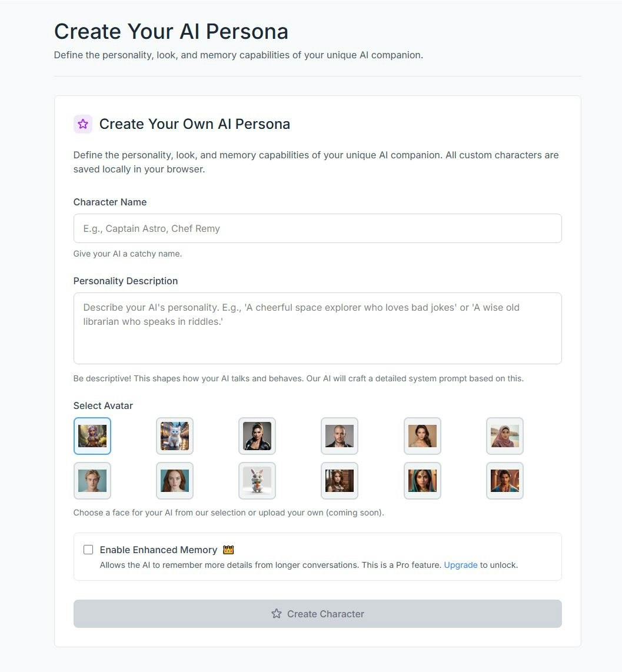The height and width of the screenshot is (672, 622).
Task: Choose the cartoon white rabbit avatar
Action: pos(257,481)
